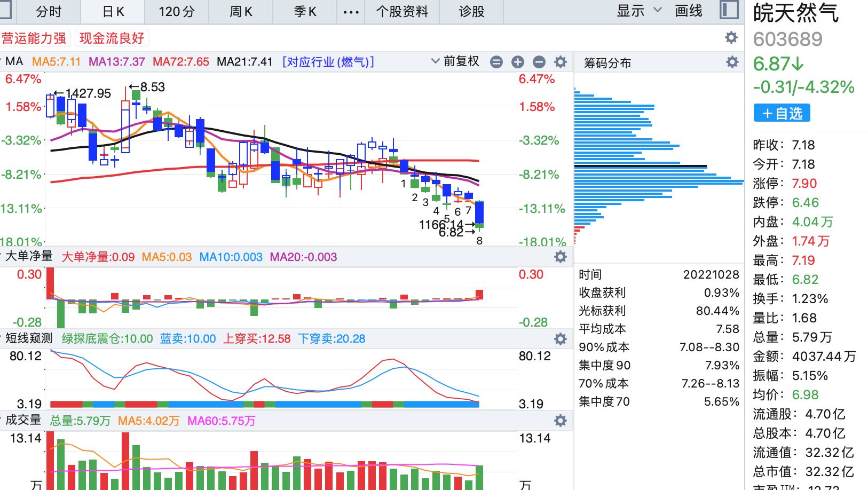The height and width of the screenshot is (490, 868).
Task: Open the 对应行业(燃气) industry link
Action: pos(328,62)
